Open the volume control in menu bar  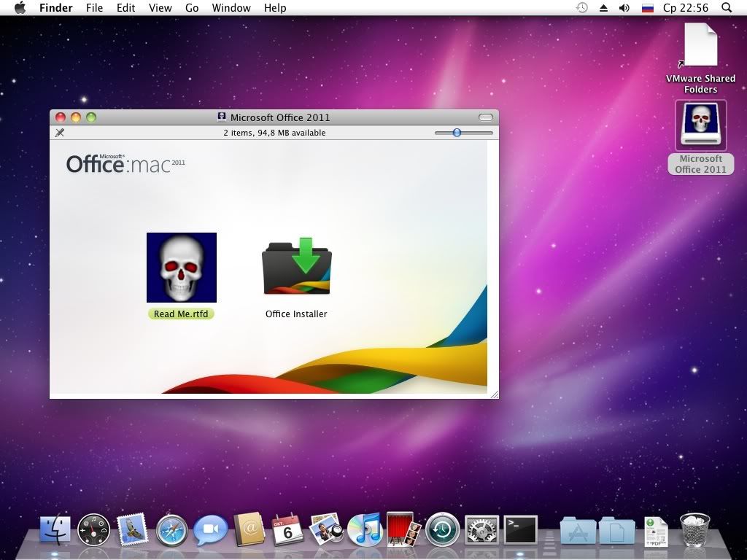(624, 7)
